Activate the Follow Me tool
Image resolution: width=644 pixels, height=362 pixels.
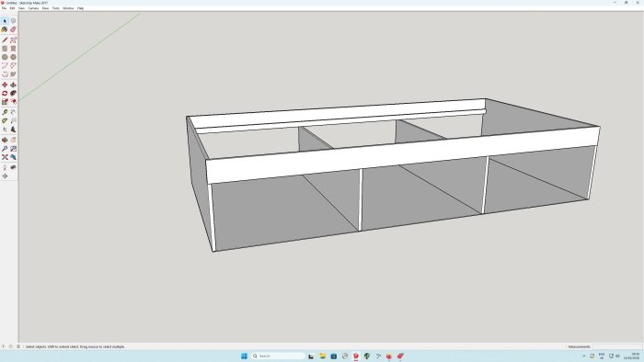point(13,94)
